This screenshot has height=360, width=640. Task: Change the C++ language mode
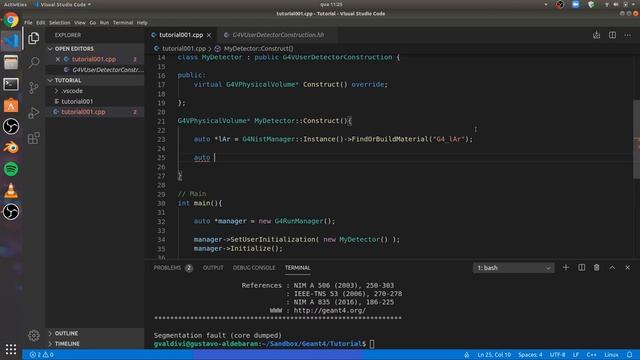(x=591, y=355)
